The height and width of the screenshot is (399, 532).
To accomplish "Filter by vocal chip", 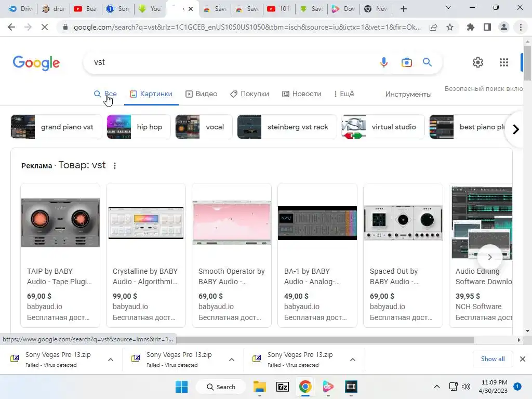I will 204,127.
